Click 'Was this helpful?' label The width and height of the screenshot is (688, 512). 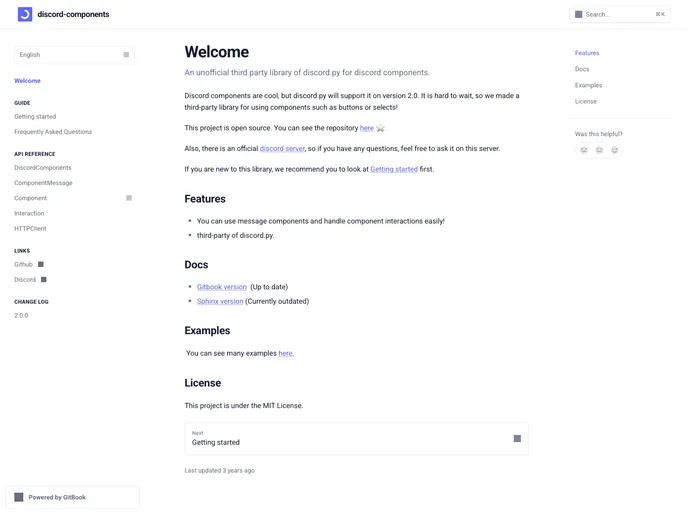pos(598,134)
